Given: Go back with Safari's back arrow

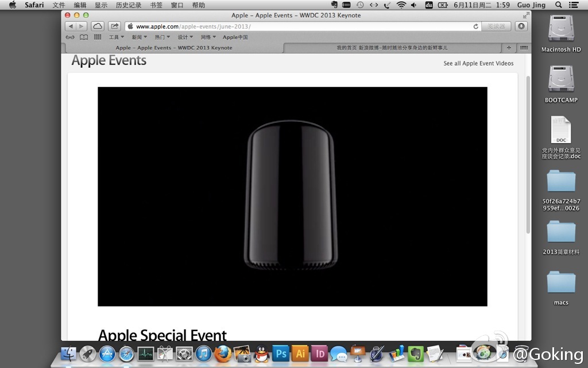Looking at the screenshot, I should [71, 26].
